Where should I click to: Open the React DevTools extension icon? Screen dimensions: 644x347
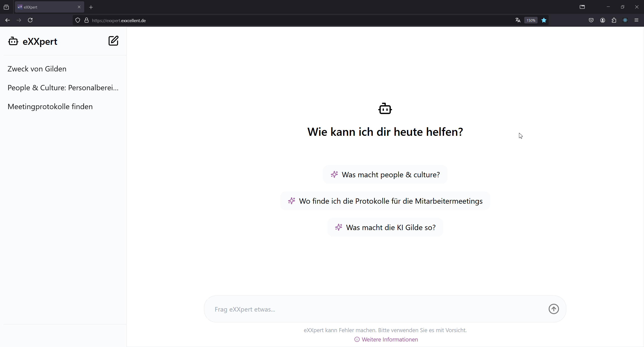coord(625,20)
